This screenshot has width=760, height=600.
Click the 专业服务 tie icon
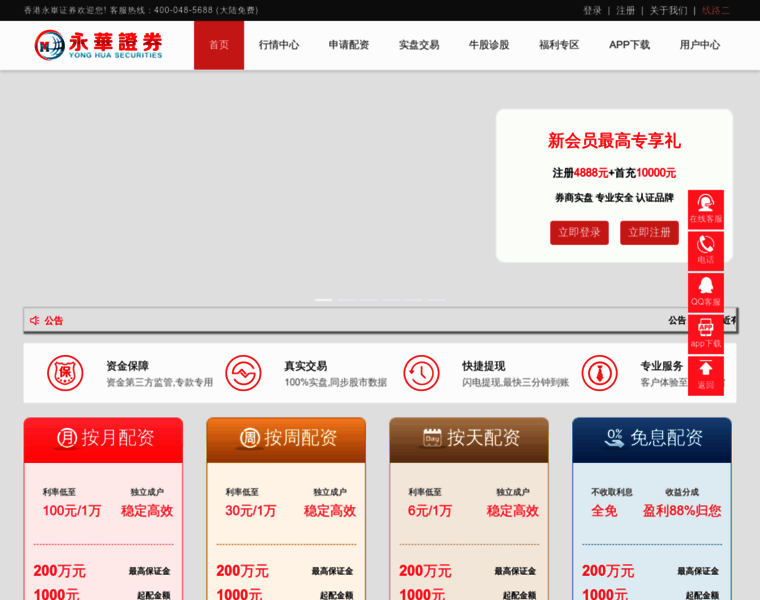[600, 373]
